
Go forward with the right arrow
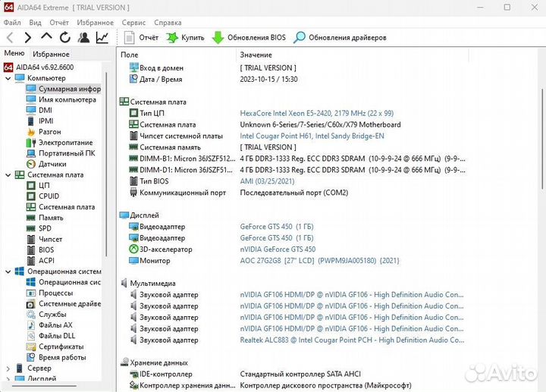tap(28, 37)
